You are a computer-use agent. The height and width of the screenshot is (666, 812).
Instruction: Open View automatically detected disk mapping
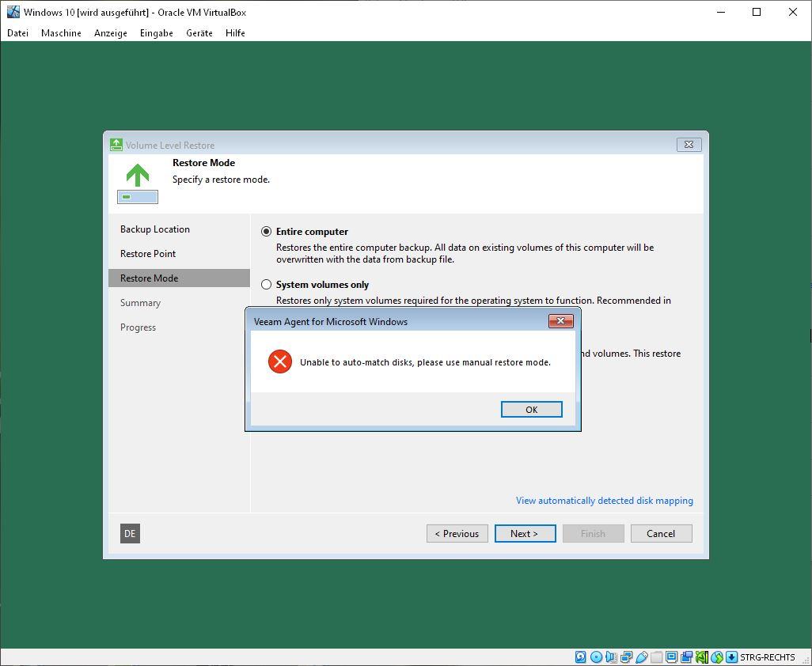[604, 501]
